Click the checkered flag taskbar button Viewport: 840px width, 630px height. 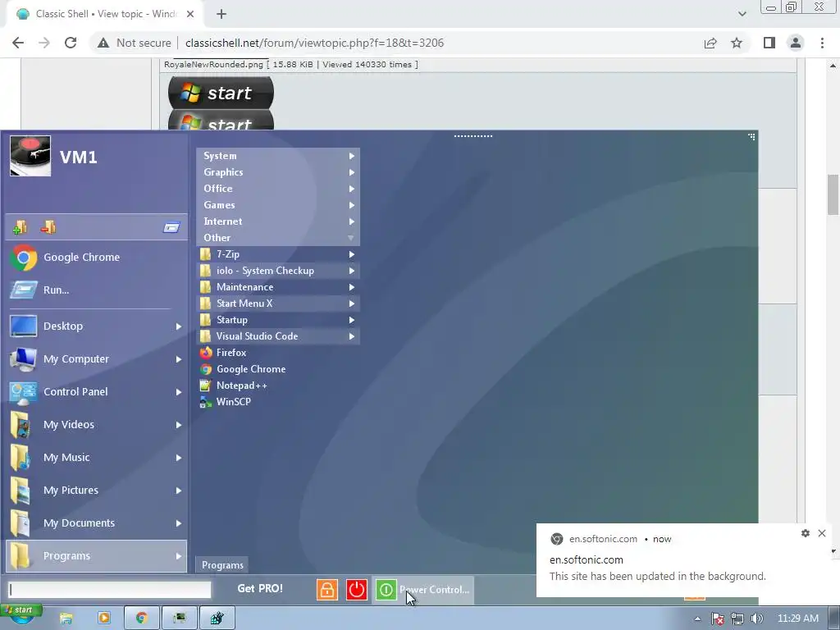(x=217, y=619)
